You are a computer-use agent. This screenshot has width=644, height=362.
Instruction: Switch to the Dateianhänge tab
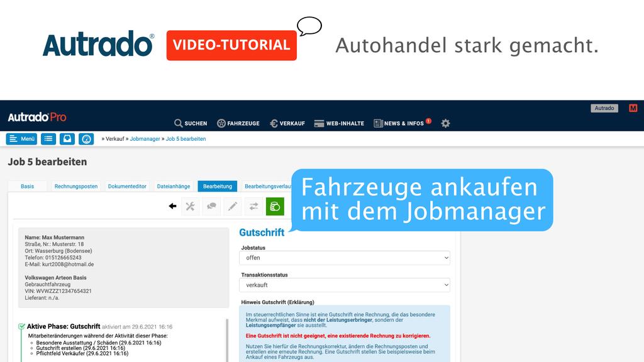(174, 186)
